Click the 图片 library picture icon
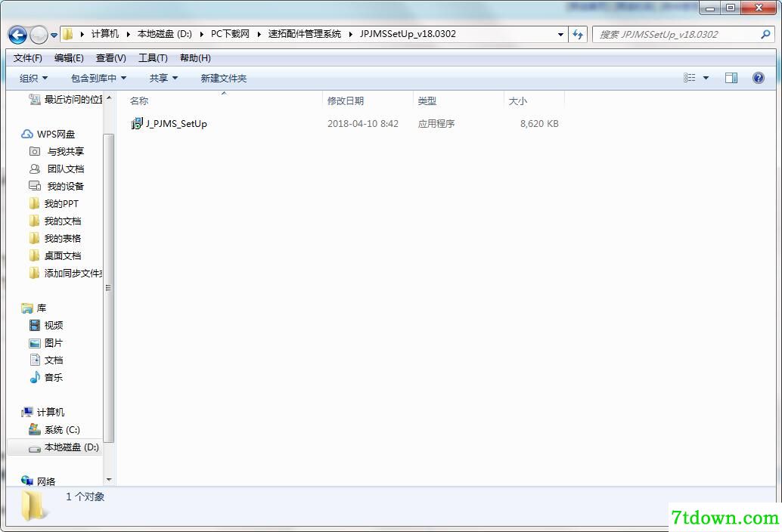The height and width of the screenshot is (532, 782). pos(35,343)
